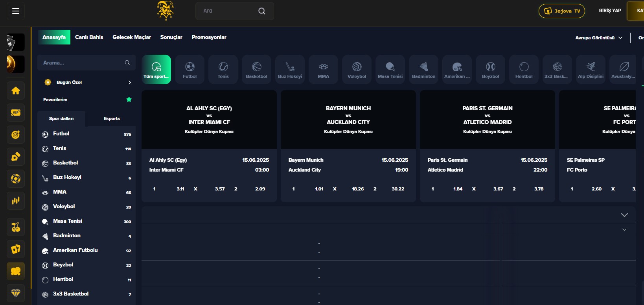
Task: Click the poker chip icon in sidebar
Action: pyautogui.click(x=16, y=179)
